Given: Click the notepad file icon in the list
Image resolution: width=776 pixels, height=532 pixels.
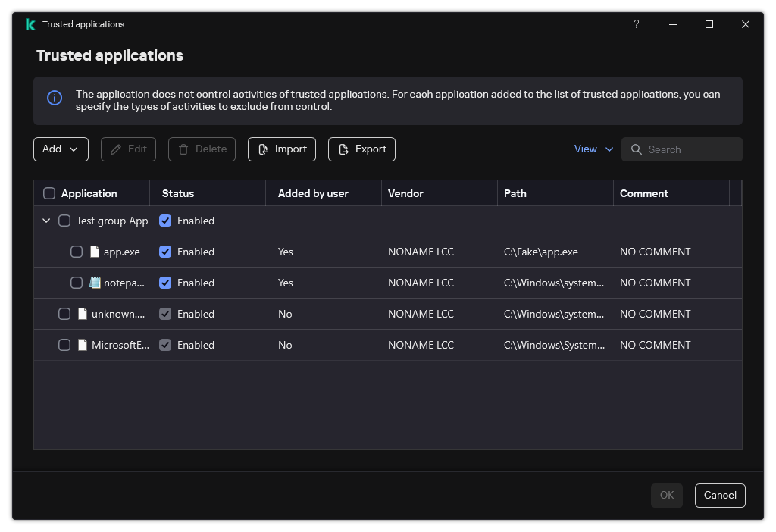Looking at the screenshot, I should coord(94,282).
